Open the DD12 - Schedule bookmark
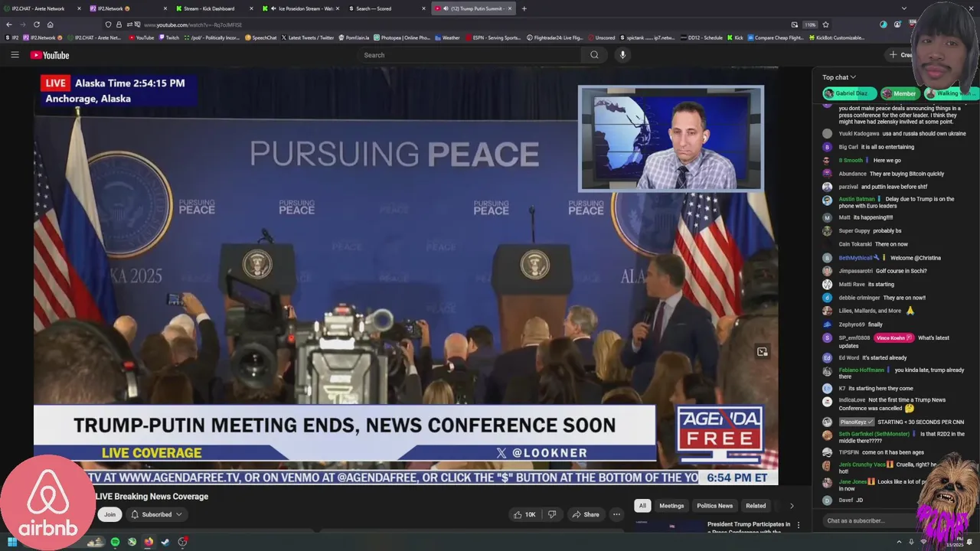This screenshot has width=980, height=551. [701, 37]
